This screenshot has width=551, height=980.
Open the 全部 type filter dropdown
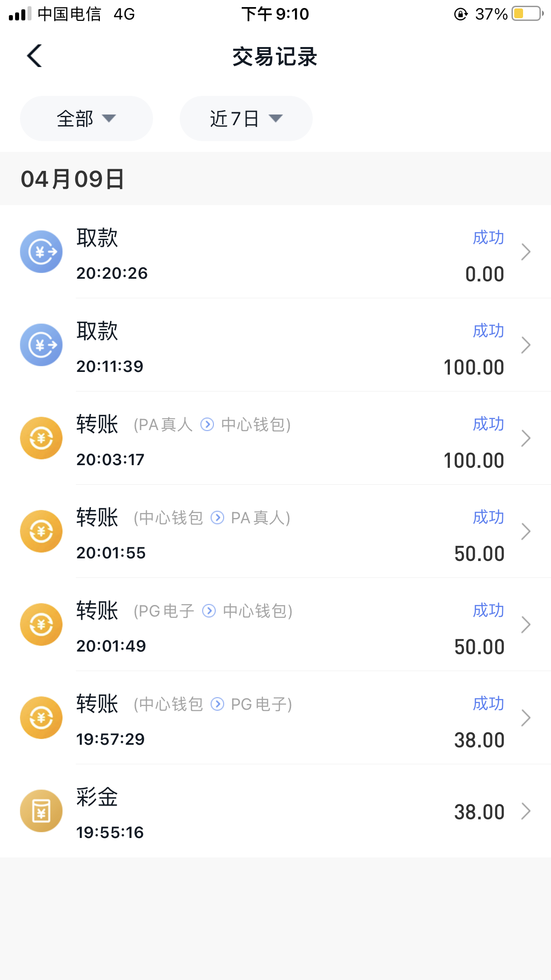(87, 119)
